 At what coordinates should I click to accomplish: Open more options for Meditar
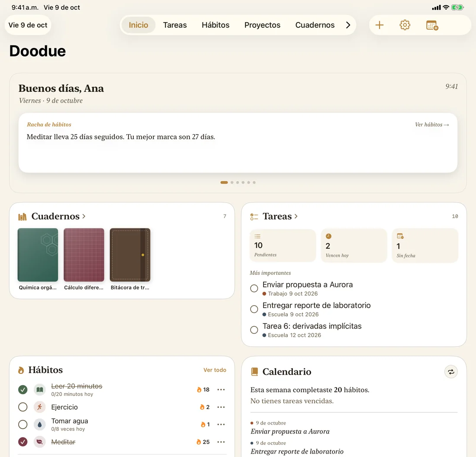click(x=221, y=442)
